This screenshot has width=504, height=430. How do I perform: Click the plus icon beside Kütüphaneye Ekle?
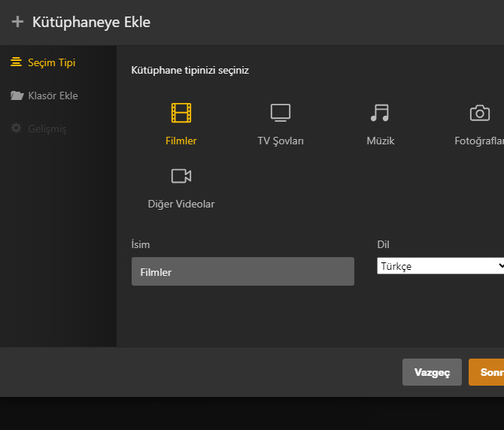17,22
